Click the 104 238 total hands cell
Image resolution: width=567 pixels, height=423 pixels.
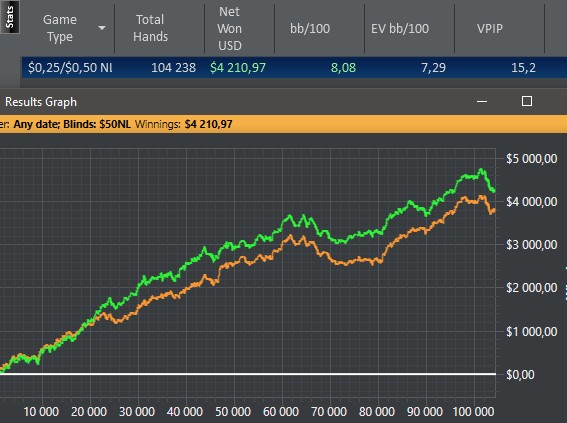(173, 68)
